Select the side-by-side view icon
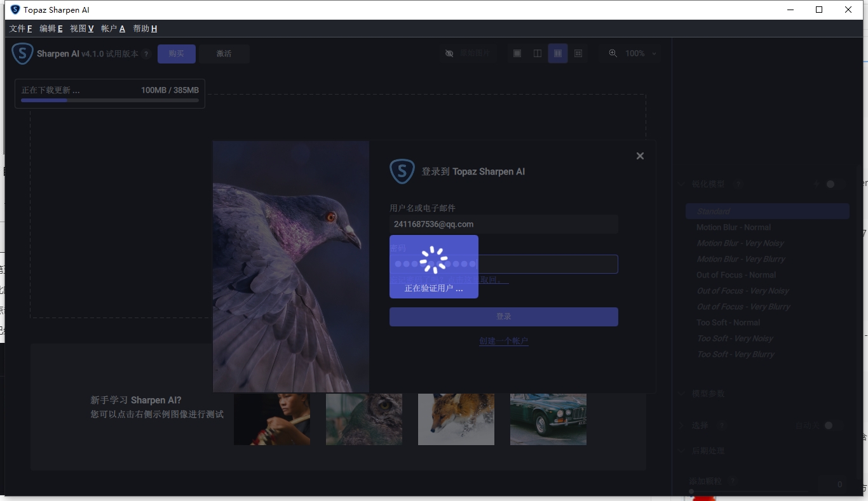868x501 pixels. pyautogui.click(x=558, y=53)
